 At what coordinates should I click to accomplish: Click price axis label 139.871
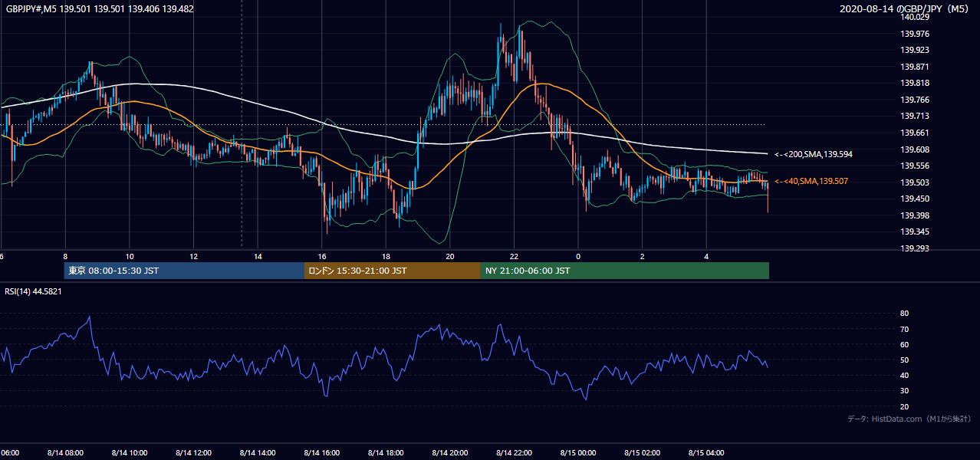coord(914,67)
